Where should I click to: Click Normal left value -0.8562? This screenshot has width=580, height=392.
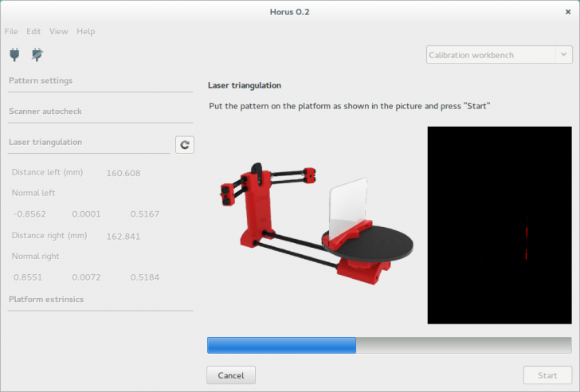29,214
